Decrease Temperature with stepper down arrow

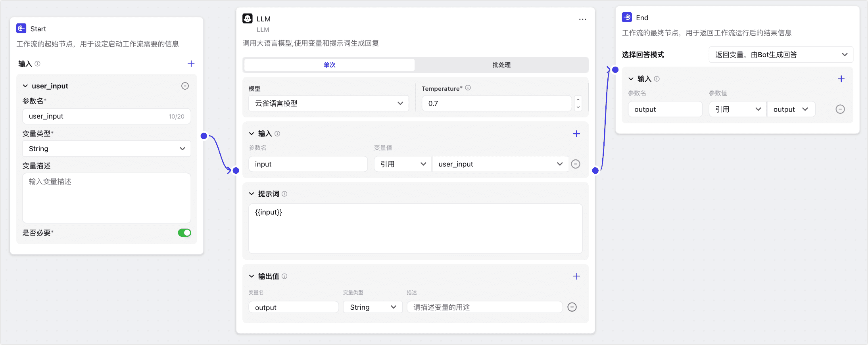click(x=578, y=107)
